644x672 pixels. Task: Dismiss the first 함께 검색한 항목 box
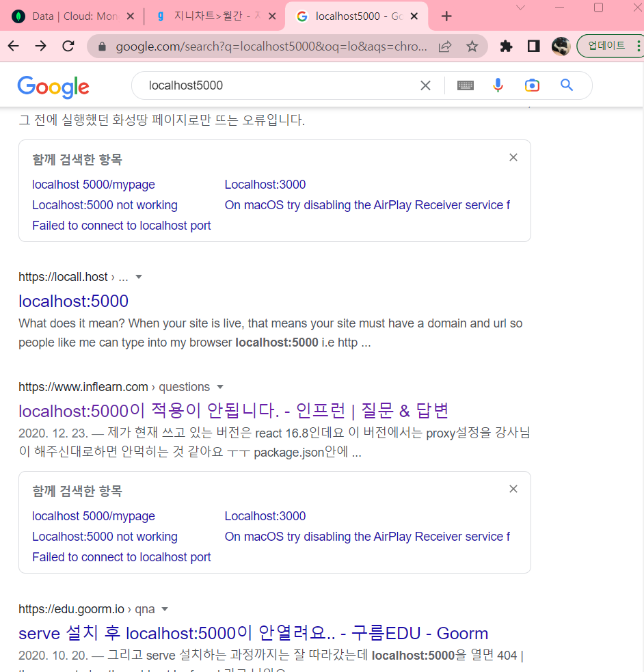tap(513, 157)
